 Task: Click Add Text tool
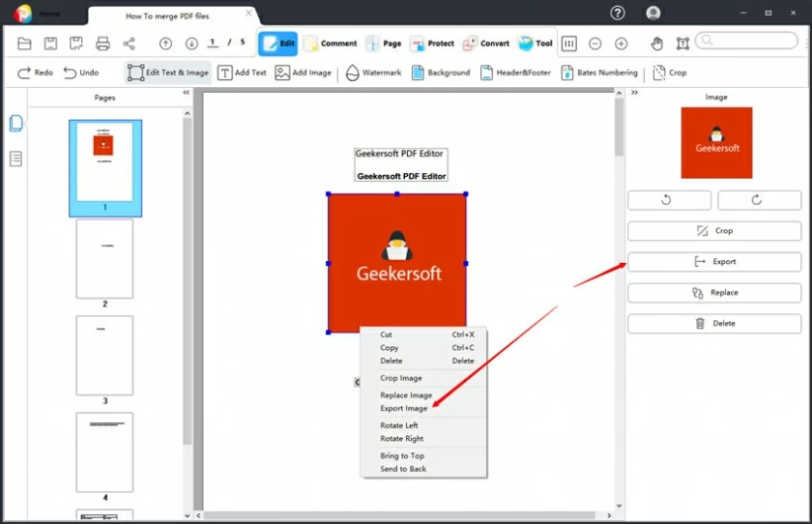click(x=242, y=73)
